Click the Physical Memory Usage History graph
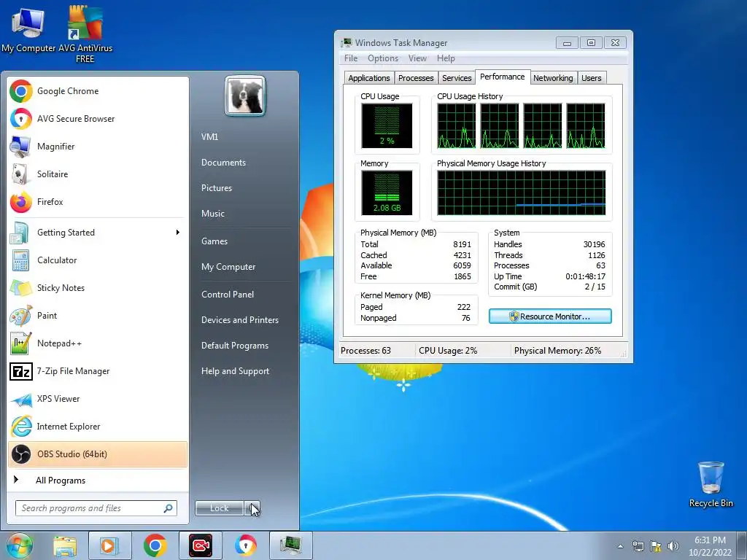Screen dimensions: 747x560 pyautogui.click(x=522, y=192)
